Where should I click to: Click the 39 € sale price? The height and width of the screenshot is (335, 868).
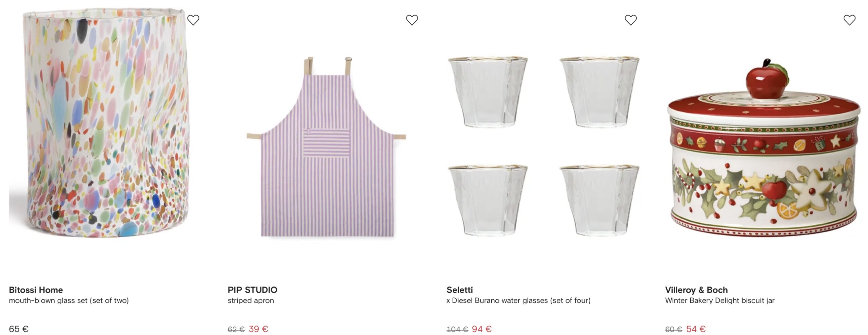pyautogui.click(x=258, y=329)
